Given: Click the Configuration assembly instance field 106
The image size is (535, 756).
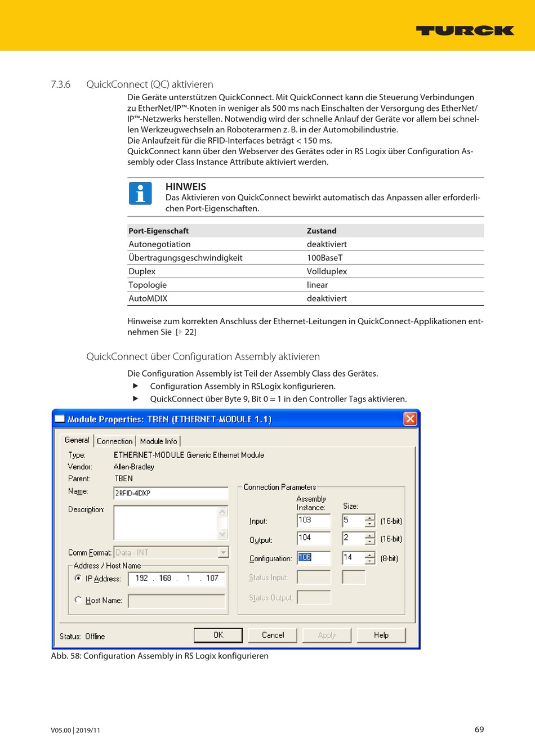Looking at the screenshot, I should (314, 557).
